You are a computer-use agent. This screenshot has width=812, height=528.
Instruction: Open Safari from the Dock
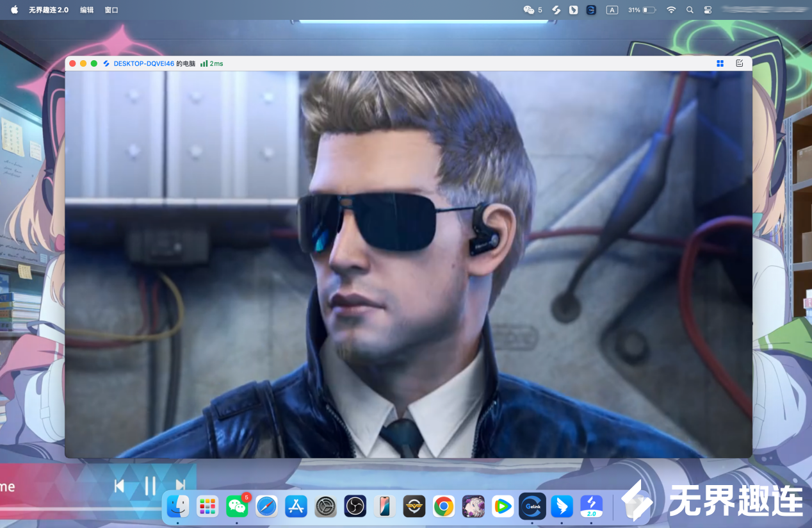pos(266,506)
